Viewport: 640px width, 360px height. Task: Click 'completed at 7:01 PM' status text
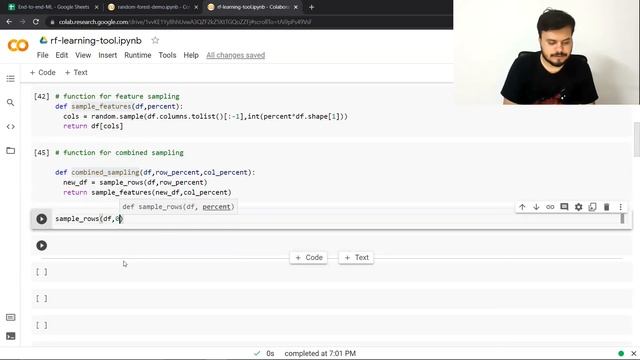320,353
